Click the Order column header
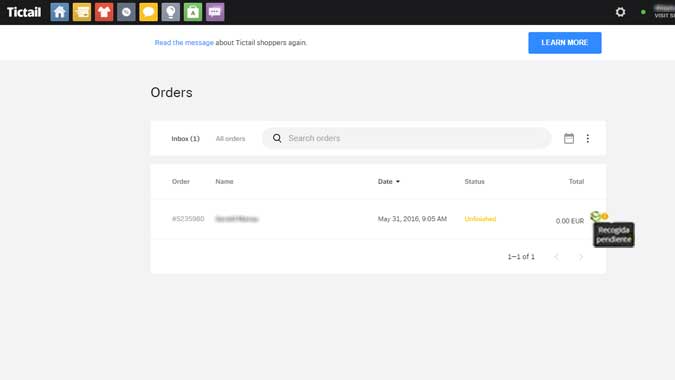This screenshot has height=380, width=675. [180, 182]
